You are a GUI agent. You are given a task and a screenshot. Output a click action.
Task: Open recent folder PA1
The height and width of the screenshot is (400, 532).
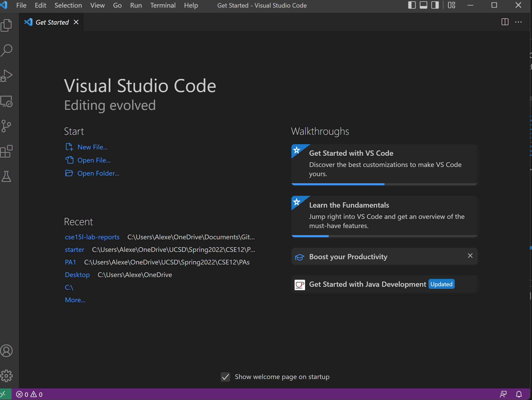[x=70, y=262]
